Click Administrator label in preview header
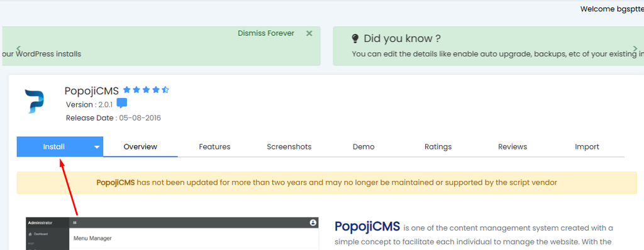 40,222
